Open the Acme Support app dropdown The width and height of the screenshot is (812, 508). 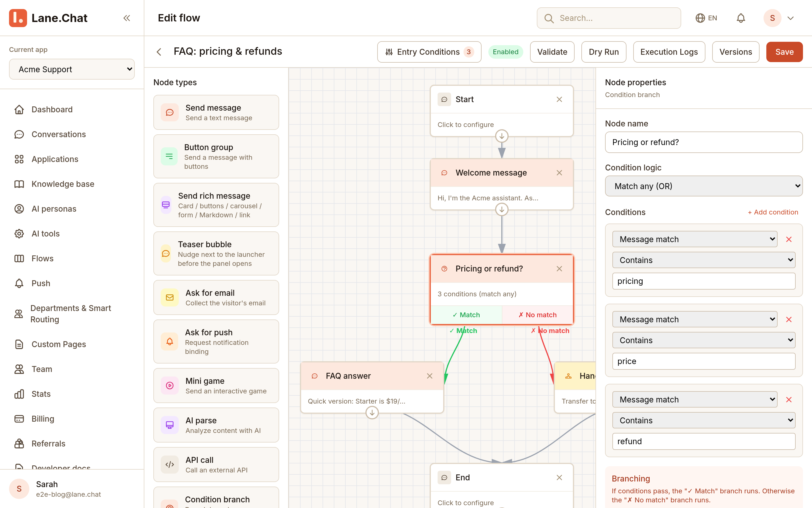(x=72, y=69)
